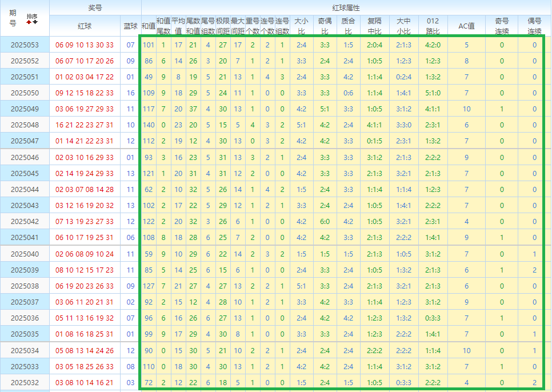
Task: Select period 2025051
Action: [x=25, y=77]
